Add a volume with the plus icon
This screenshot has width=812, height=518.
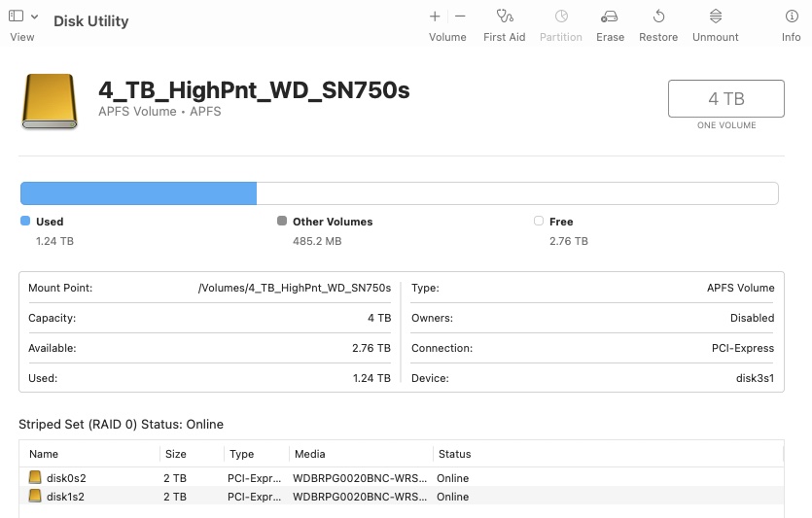pyautogui.click(x=435, y=17)
